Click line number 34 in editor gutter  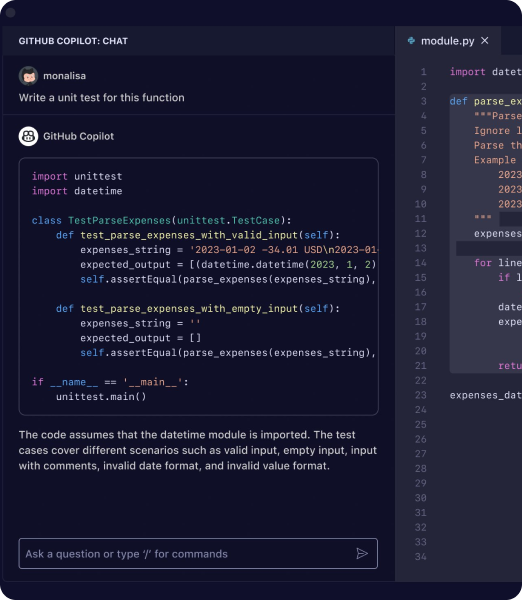[421, 557]
